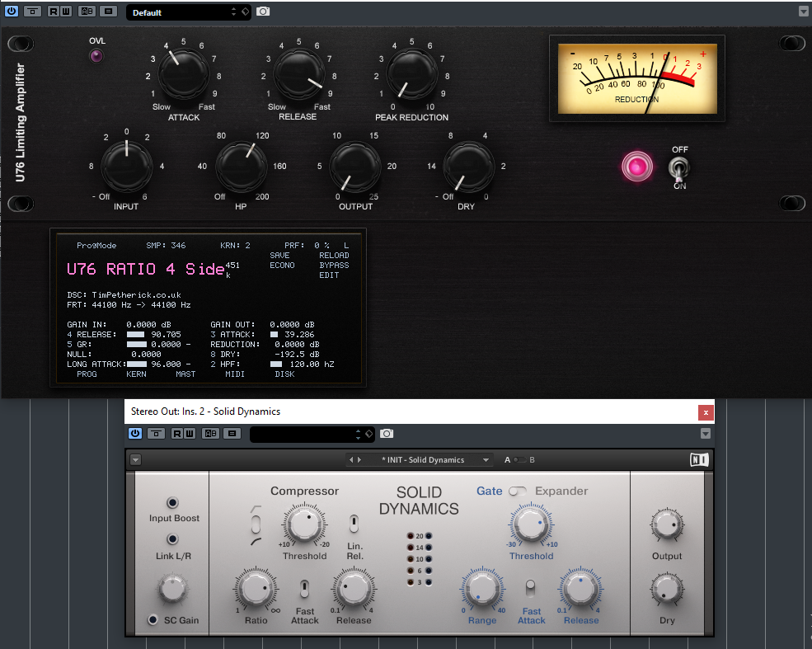
Task: Take snapshot with U76 camera icon
Action: tap(263, 12)
